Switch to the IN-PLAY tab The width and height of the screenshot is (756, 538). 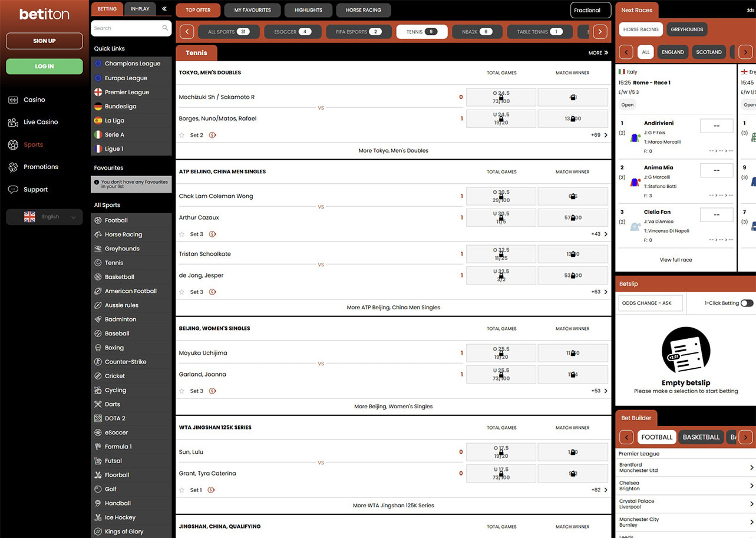tap(140, 9)
